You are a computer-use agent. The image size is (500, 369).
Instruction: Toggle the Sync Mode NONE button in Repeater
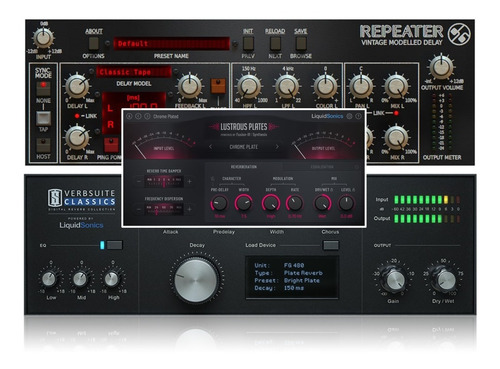(43, 88)
